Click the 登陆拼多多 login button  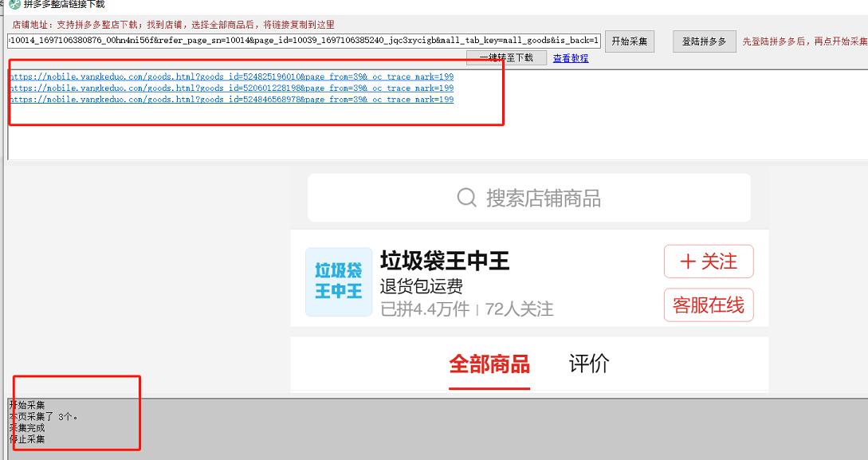(x=704, y=41)
